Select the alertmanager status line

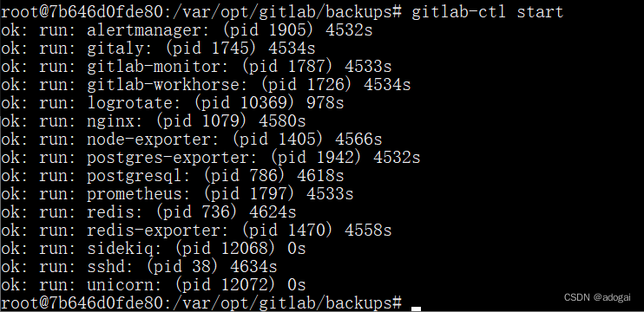click(x=187, y=30)
